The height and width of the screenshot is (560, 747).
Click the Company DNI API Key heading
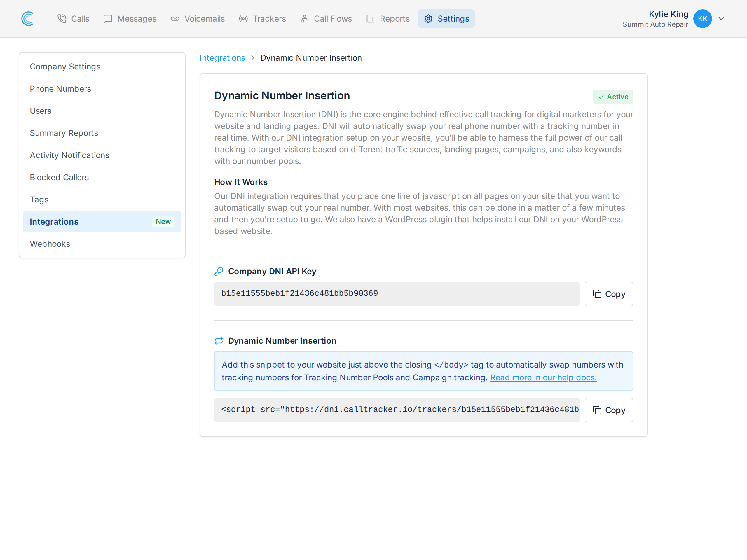tap(272, 271)
